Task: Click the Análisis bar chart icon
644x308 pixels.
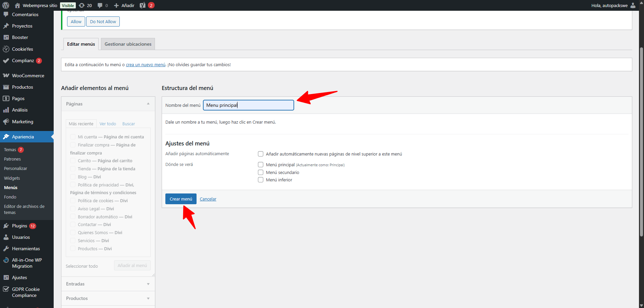Action: pos(6,110)
